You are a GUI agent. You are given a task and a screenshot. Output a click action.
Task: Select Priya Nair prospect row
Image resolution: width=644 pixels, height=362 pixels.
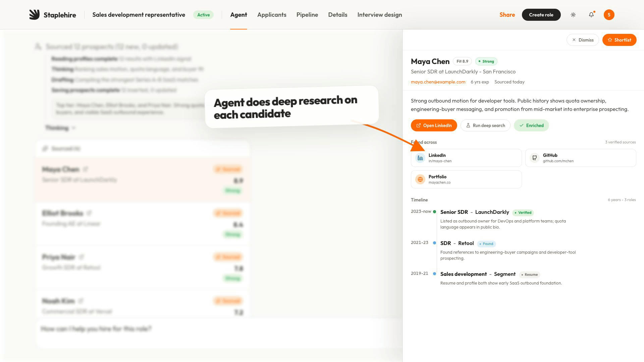(x=143, y=268)
